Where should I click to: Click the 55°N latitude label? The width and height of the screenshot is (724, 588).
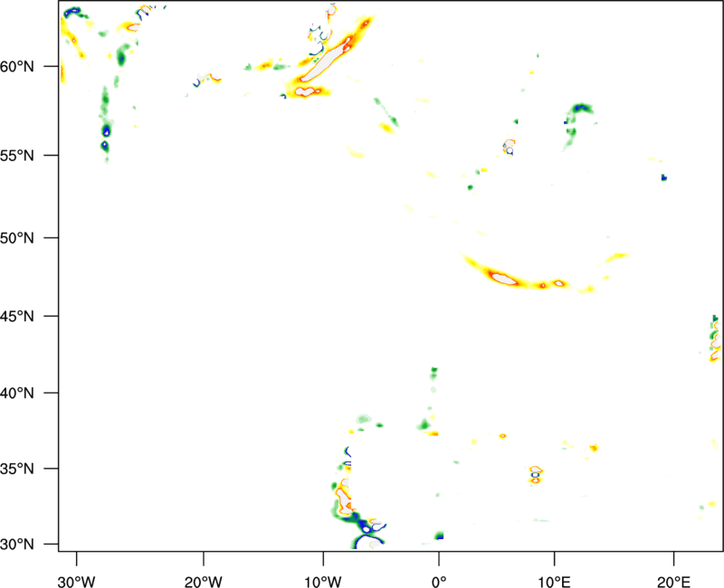[x=33, y=156]
